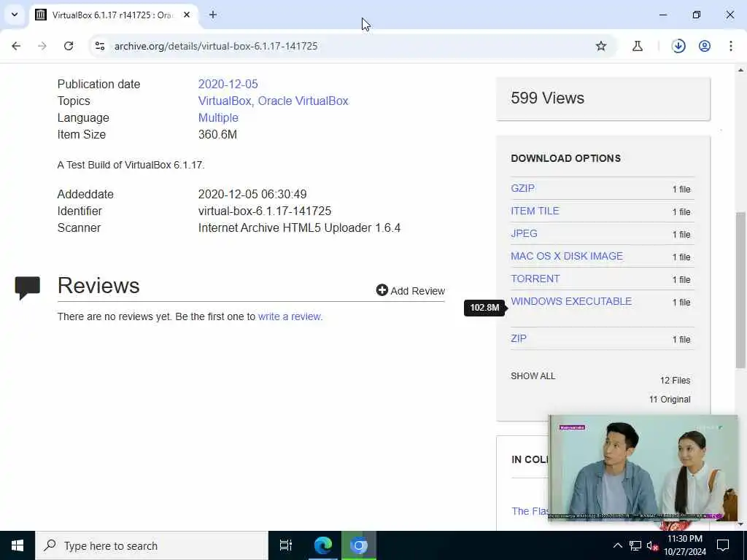
Task: Launch Microsoft Edge from the taskbar
Action: click(x=322, y=545)
